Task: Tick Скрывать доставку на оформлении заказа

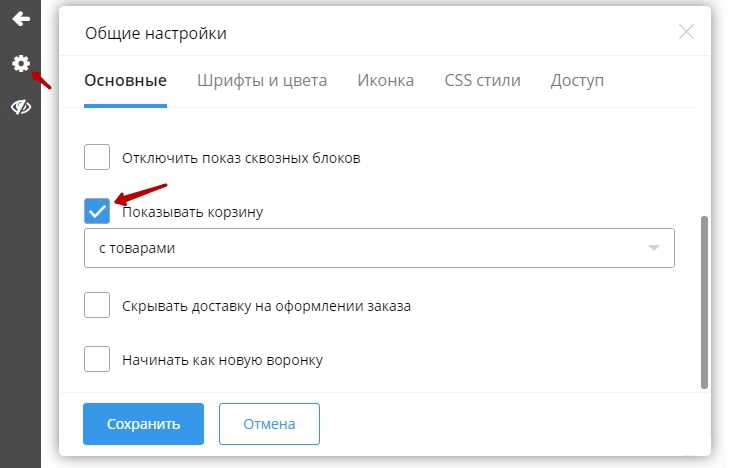Action: (97, 306)
